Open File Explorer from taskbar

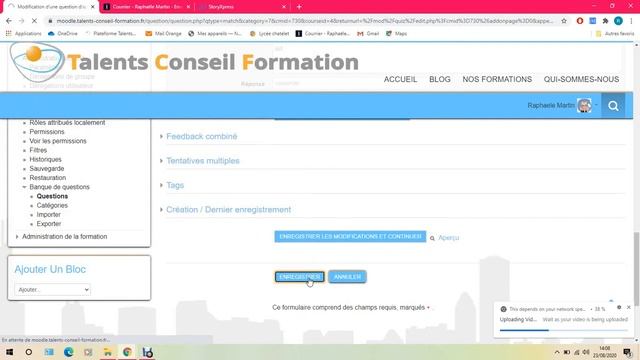108,352
